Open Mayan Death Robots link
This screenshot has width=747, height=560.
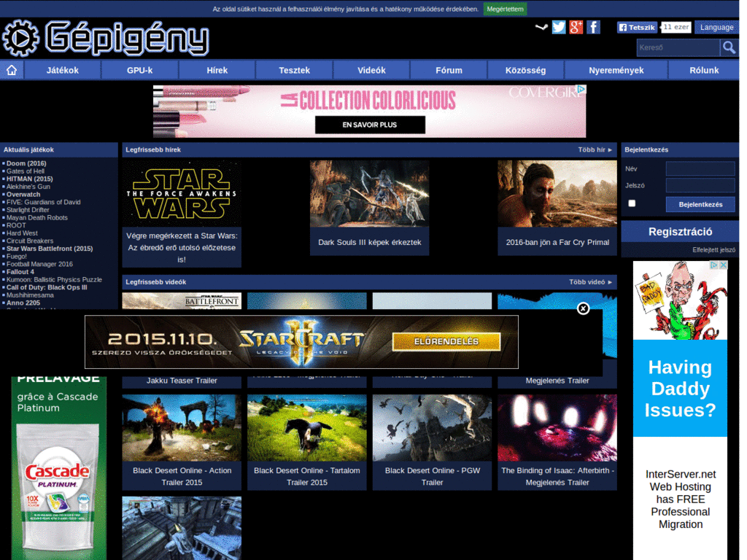[x=36, y=217]
